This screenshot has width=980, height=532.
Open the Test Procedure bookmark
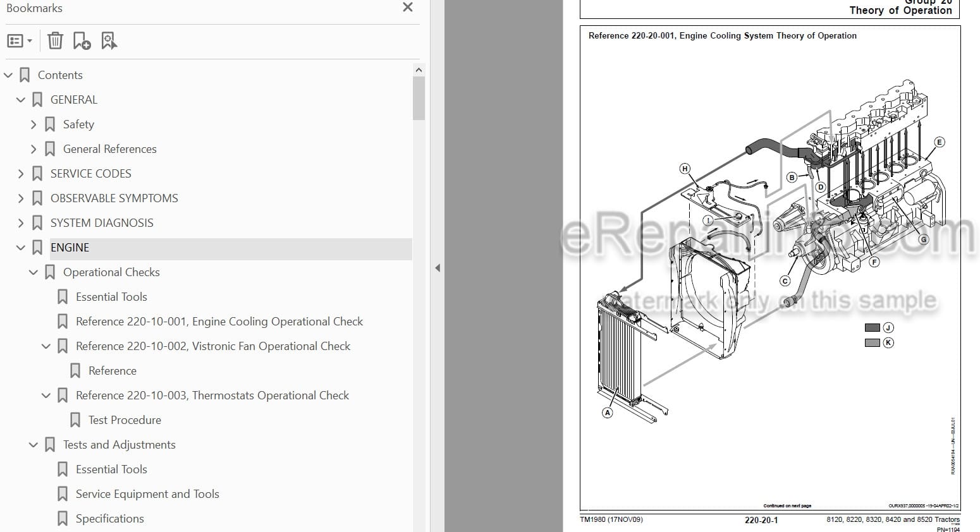(125, 420)
